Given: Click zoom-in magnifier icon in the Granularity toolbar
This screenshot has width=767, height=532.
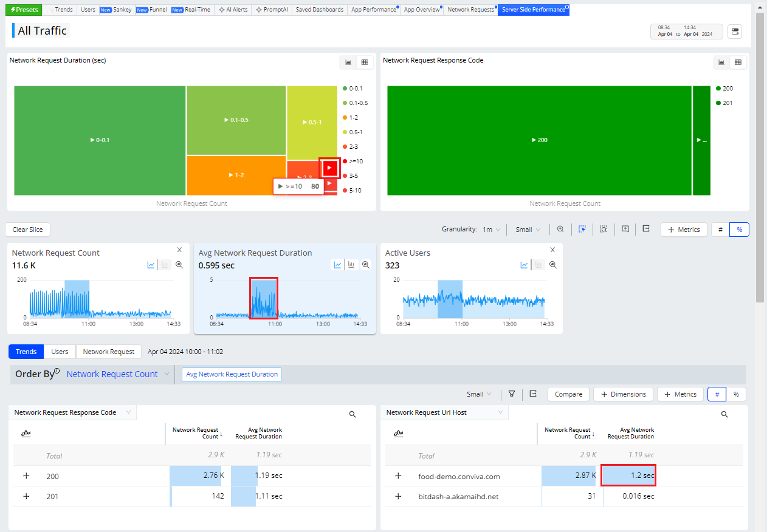Looking at the screenshot, I should 560,230.
